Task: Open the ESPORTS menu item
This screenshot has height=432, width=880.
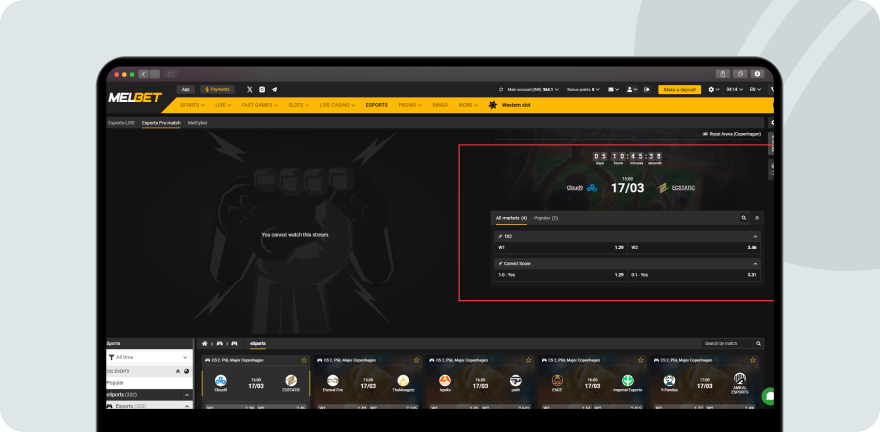Action: click(x=377, y=105)
